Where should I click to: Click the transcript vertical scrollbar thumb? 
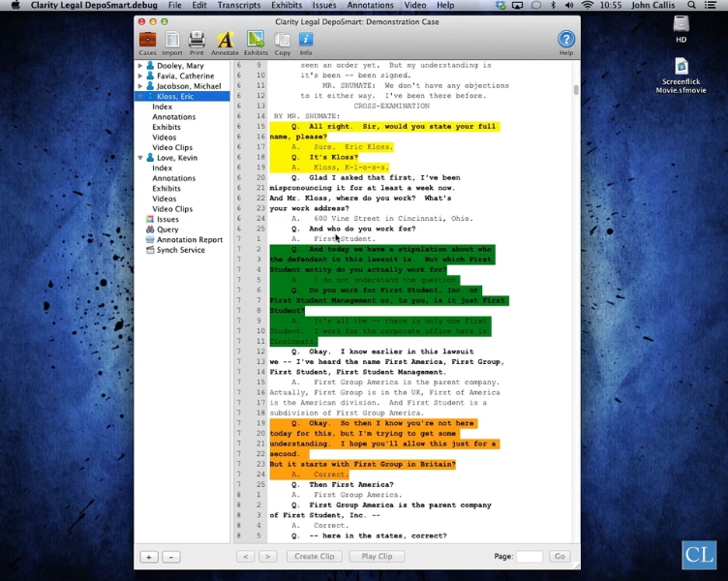576,90
